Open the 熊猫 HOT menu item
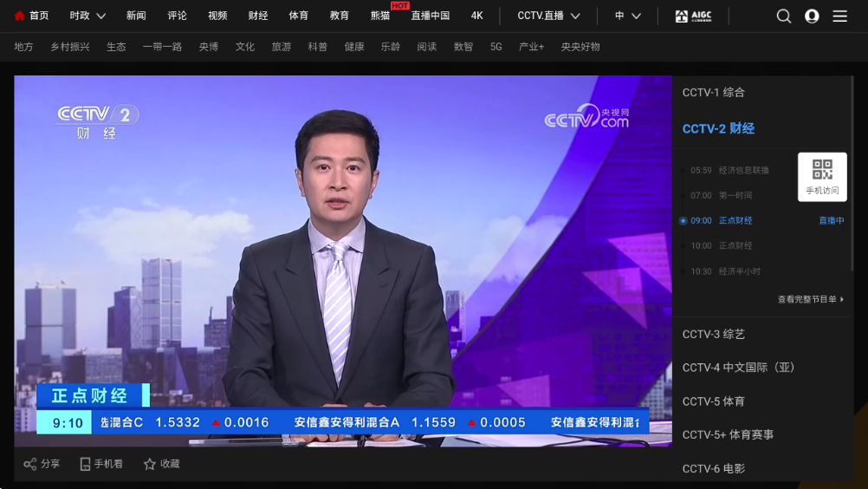868x489 pixels. pyautogui.click(x=380, y=16)
